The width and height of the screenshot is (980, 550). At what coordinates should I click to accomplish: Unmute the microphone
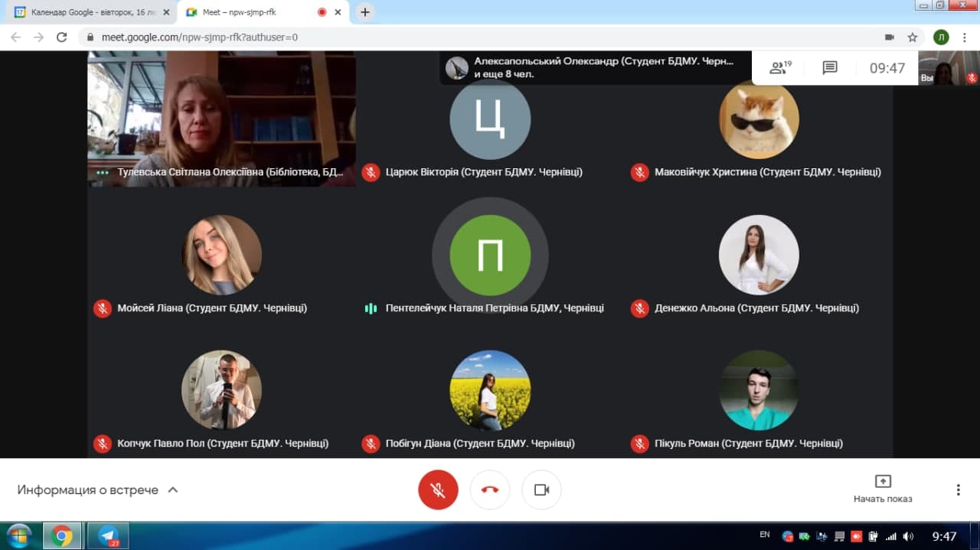[438, 490]
